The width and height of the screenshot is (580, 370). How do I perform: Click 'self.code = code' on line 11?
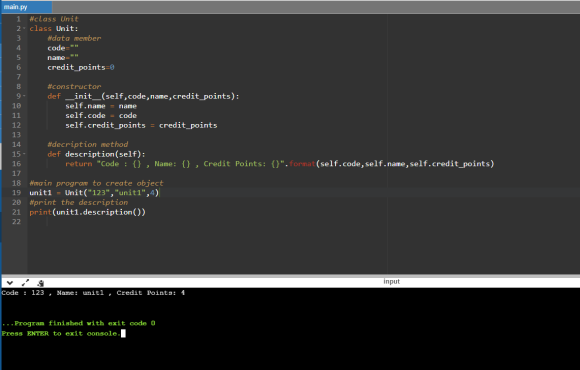point(101,115)
